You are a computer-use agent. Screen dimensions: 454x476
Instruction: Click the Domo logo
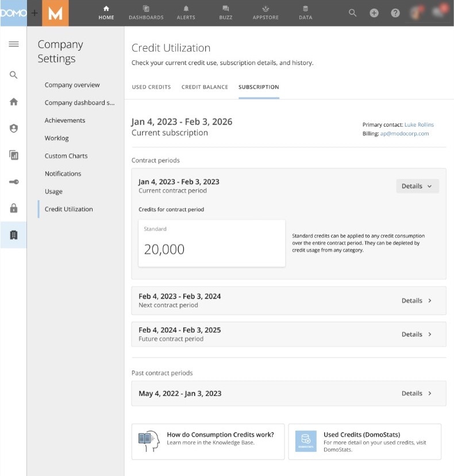[x=13, y=13]
